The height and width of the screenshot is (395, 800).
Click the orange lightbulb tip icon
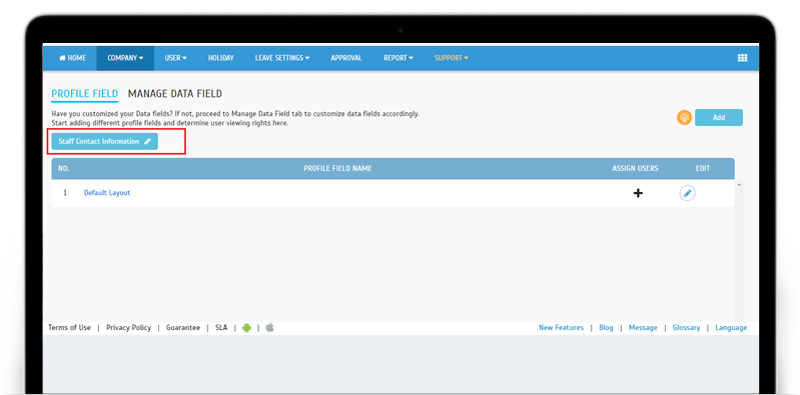pos(684,117)
